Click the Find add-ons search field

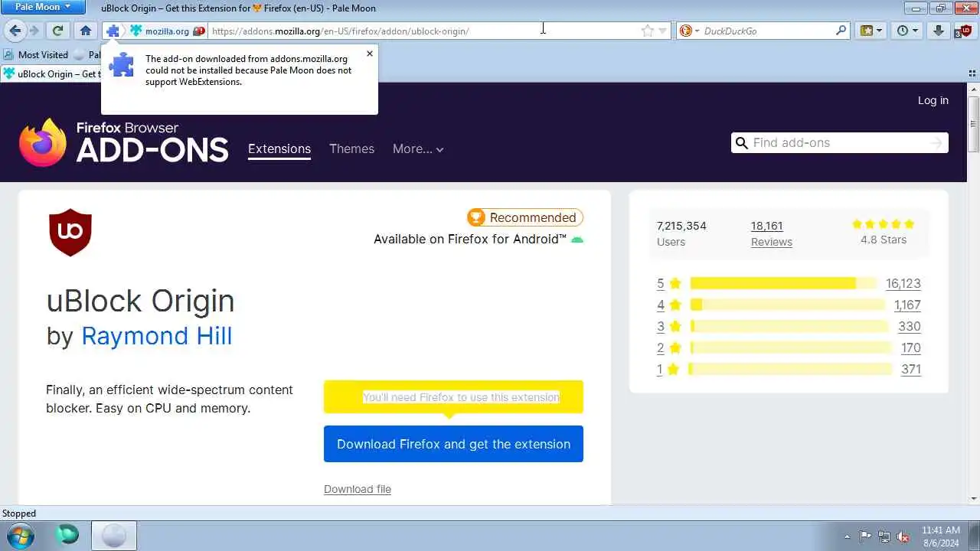(839, 142)
